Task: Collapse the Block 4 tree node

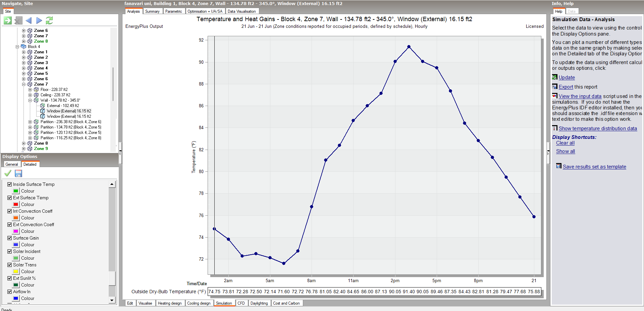Action: (x=17, y=47)
